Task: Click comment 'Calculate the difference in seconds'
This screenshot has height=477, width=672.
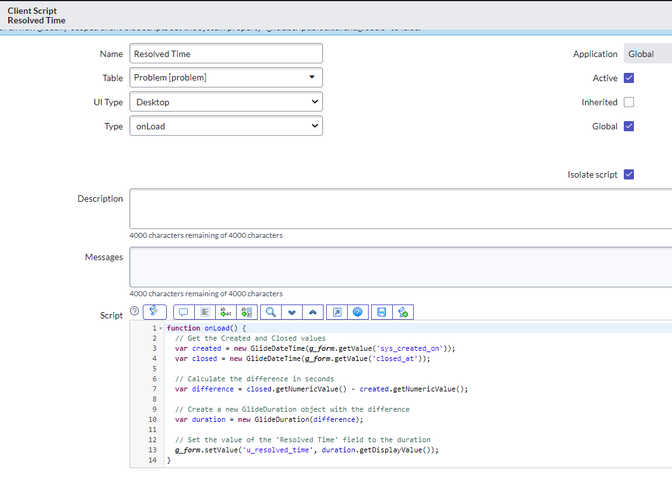Action: (x=255, y=379)
